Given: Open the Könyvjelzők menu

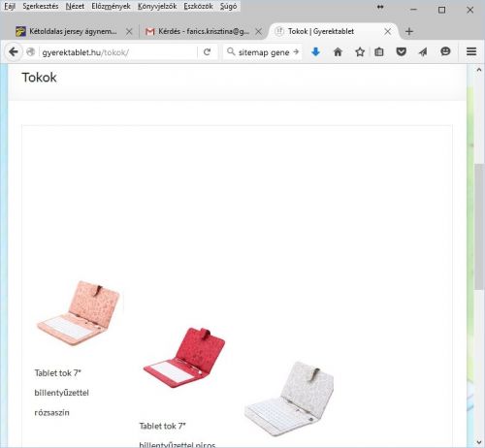Looking at the screenshot, I should click(157, 6).
